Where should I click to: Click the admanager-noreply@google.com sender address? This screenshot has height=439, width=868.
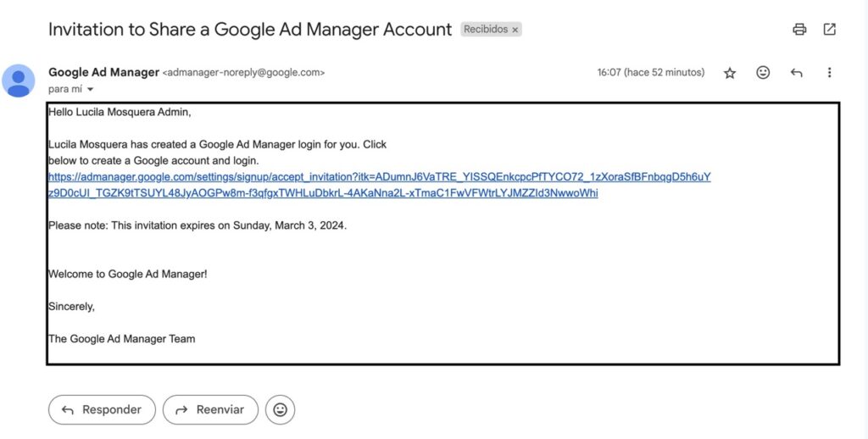(243, 73)
